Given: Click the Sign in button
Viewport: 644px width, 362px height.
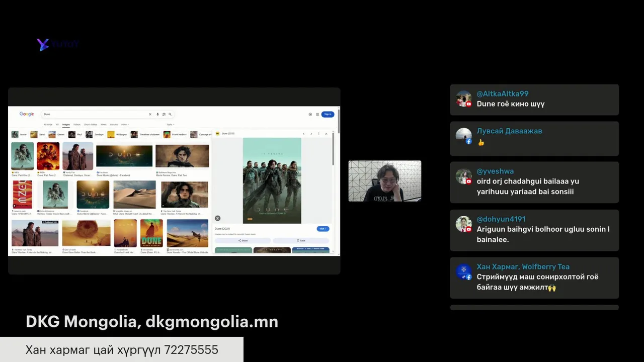Looking at the screenshot, I should pyautogui.click(x=328, y=114).
